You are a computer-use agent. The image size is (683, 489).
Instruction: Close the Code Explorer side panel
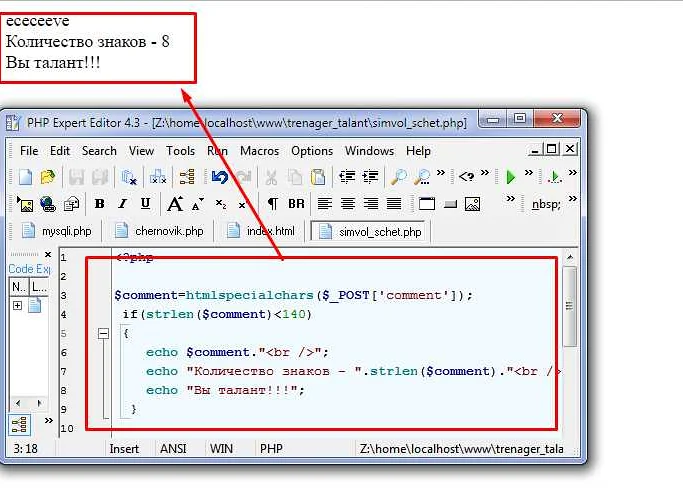tap(48, 254)
